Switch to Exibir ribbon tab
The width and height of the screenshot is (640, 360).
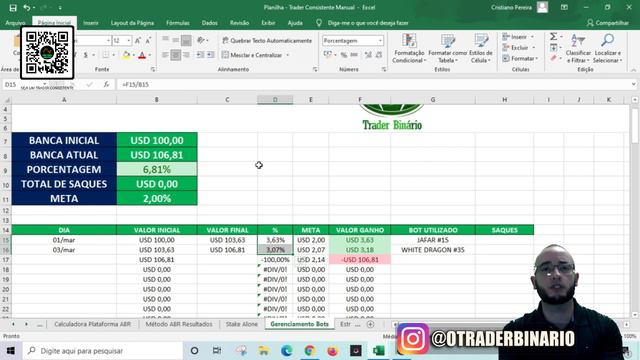(268, 23)
